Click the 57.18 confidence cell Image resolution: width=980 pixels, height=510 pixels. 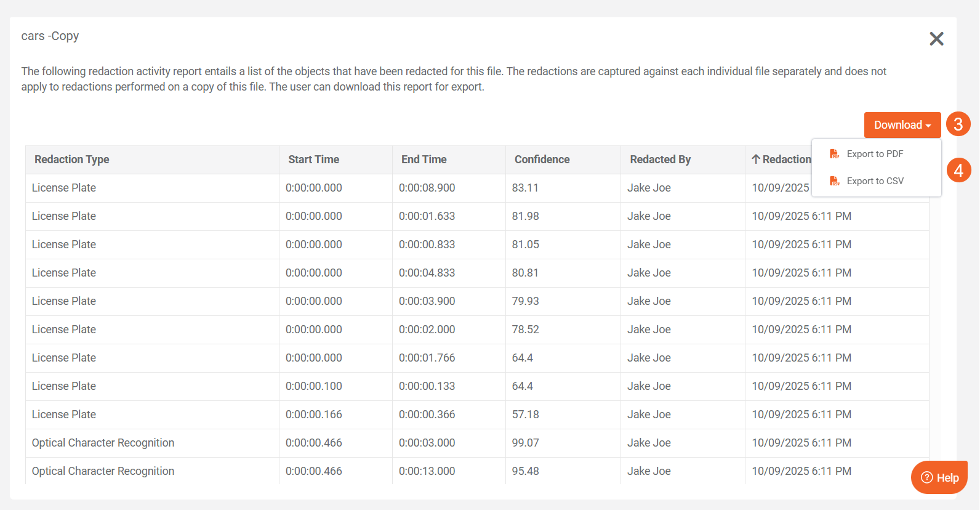[525, 415]
